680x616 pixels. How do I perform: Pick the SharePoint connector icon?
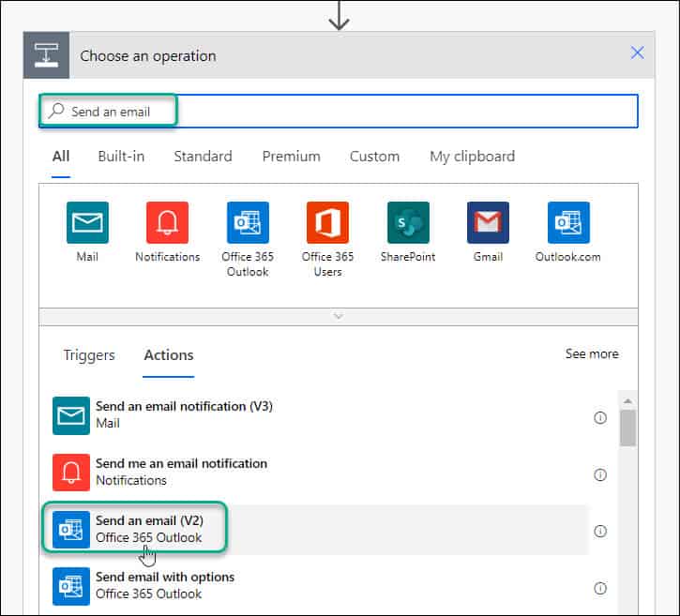408,222
